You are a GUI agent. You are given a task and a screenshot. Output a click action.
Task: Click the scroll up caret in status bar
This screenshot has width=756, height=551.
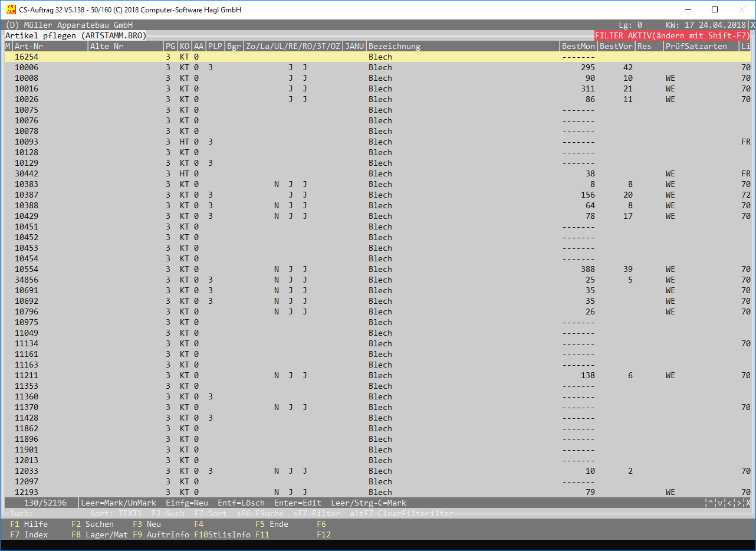pyautogui.click(x=711, y=503)
